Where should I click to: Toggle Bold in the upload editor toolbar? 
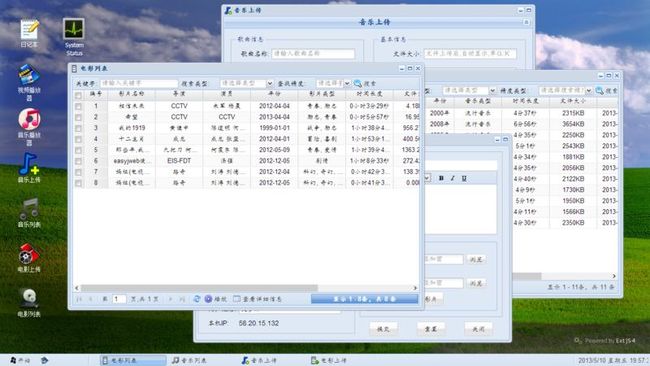coord(441,178)
